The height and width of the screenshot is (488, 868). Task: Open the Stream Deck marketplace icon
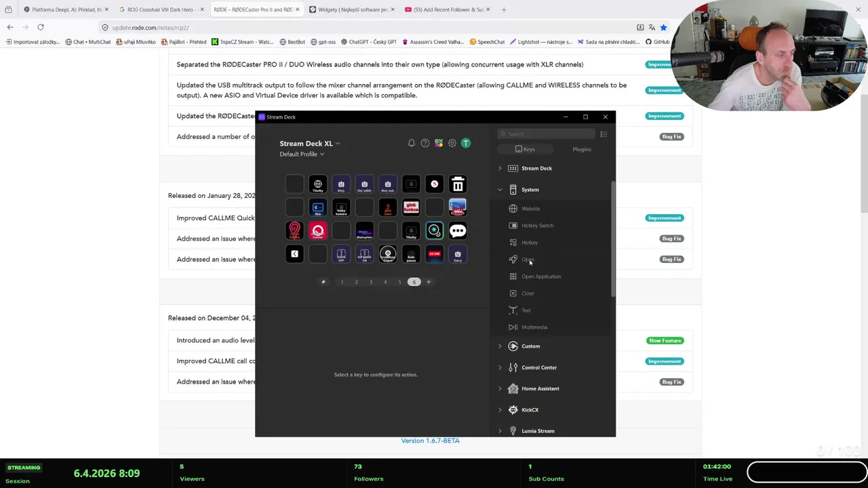pos(439,143)
